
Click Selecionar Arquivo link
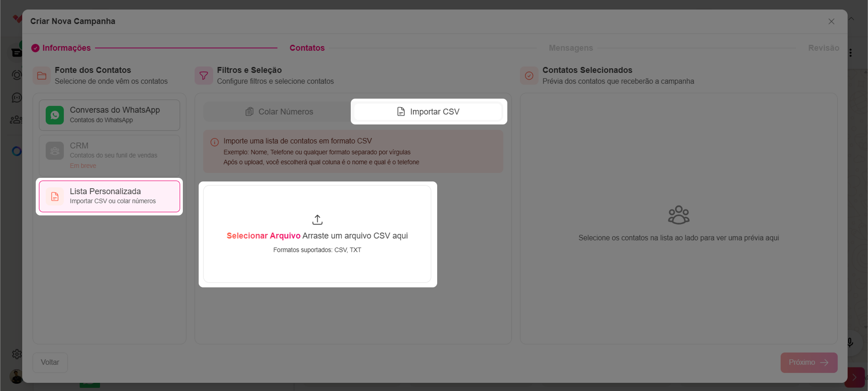(x=263, y=236)
